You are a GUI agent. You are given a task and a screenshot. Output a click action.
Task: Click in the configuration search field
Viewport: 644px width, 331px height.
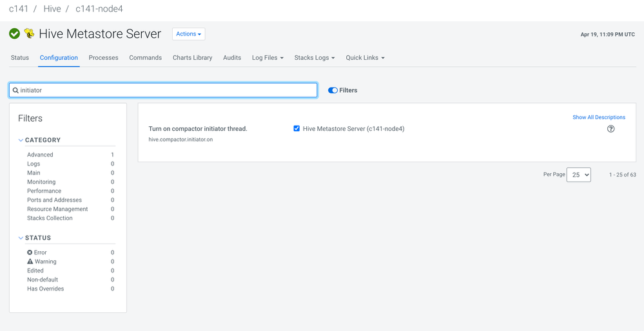tap(168, 90)
